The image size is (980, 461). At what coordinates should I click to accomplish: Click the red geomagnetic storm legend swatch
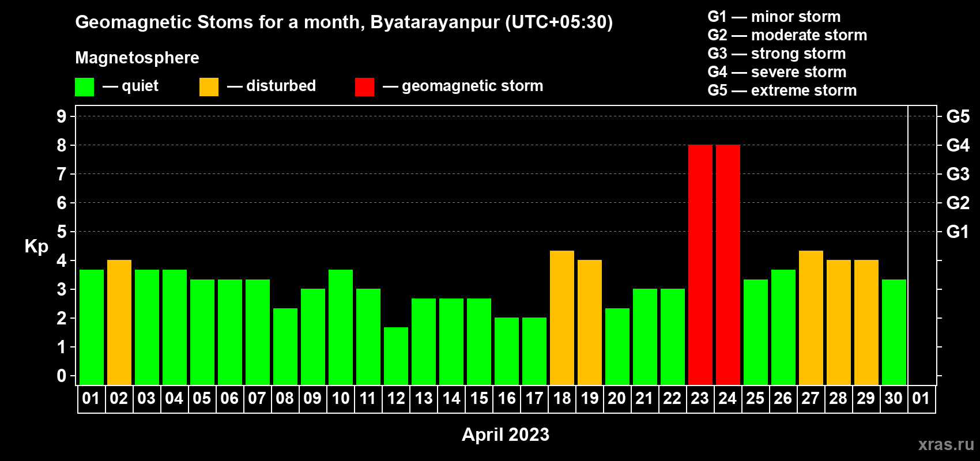pos(364,86)
